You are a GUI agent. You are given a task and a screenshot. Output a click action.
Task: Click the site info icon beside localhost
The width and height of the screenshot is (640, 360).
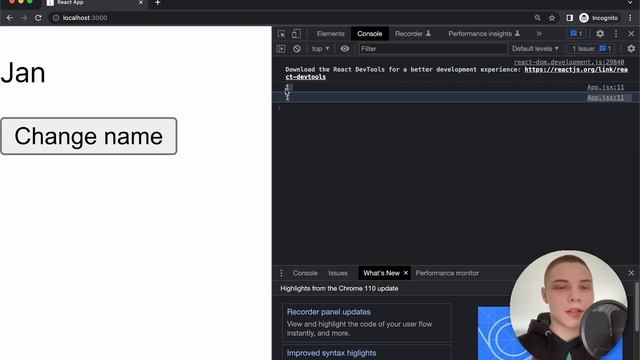click(56, 18)
